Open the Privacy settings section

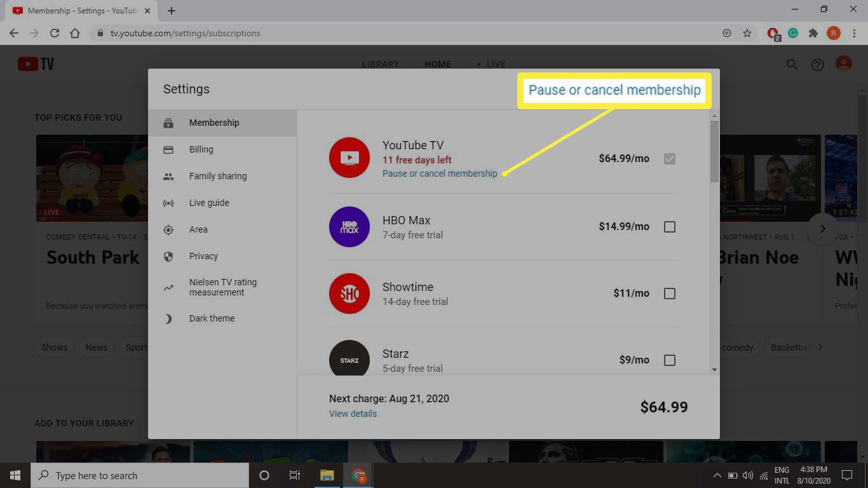[222, 256]
